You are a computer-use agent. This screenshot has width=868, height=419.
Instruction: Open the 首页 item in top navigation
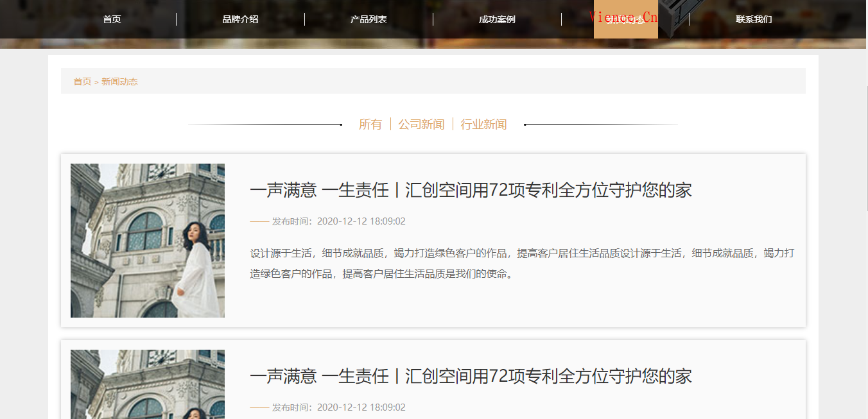pyautogui.click(x=112, y=19)
